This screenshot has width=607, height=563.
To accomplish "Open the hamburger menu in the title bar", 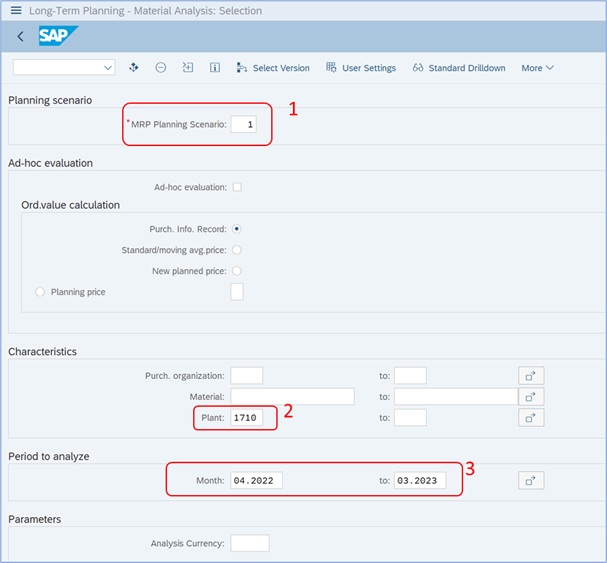I will [16, 10].
